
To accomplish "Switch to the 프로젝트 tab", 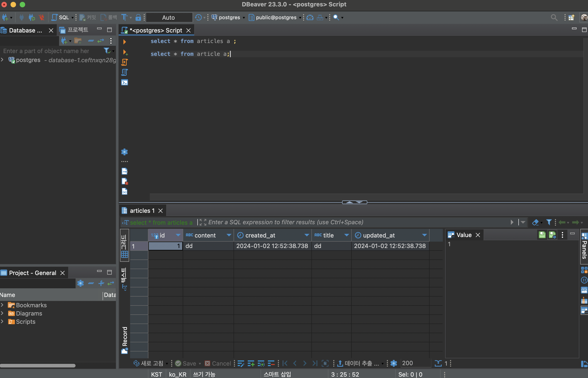I will (x=74, y=30).
